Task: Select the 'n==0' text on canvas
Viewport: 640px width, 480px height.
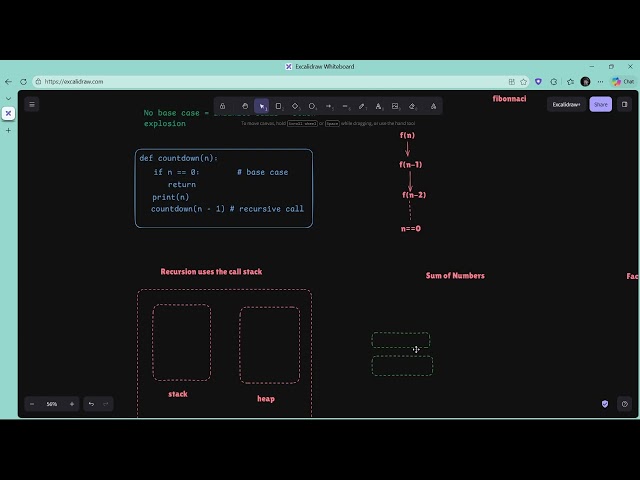Action: pyautogui.click(x=411, y=229)
